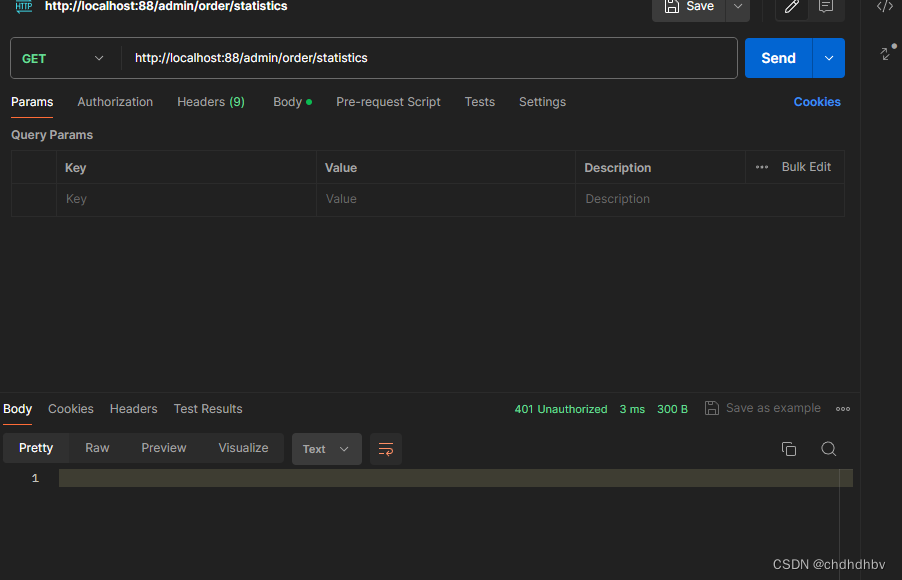The height and width of the screenshot is (580, 902).
Task: Switch to Preview view
Action: pos(164,448)
